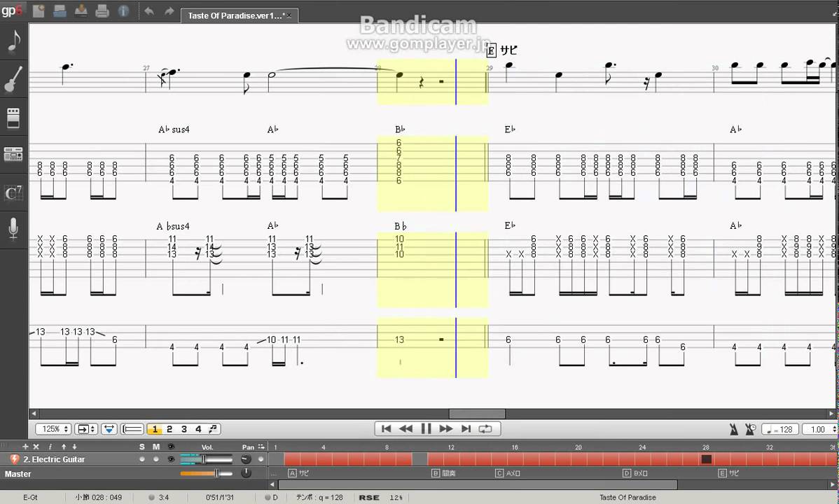Open the layout mode dropdown

(86, 429)
